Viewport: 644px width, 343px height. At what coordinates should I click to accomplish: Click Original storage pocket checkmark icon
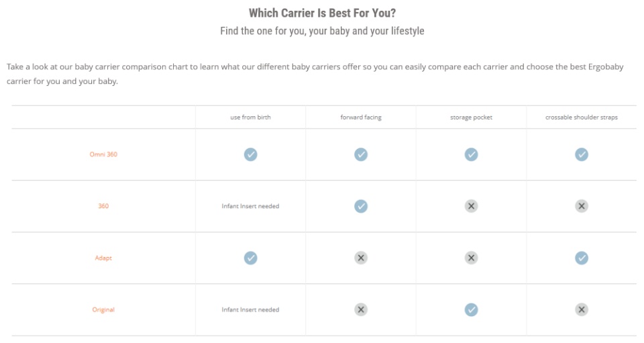point(471,309)
